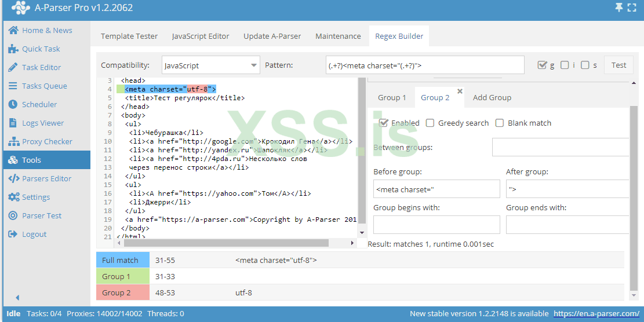The width and height of the screenshot is (644, 322).
Task: Click the Between groups input field
Action: (561, 147)
